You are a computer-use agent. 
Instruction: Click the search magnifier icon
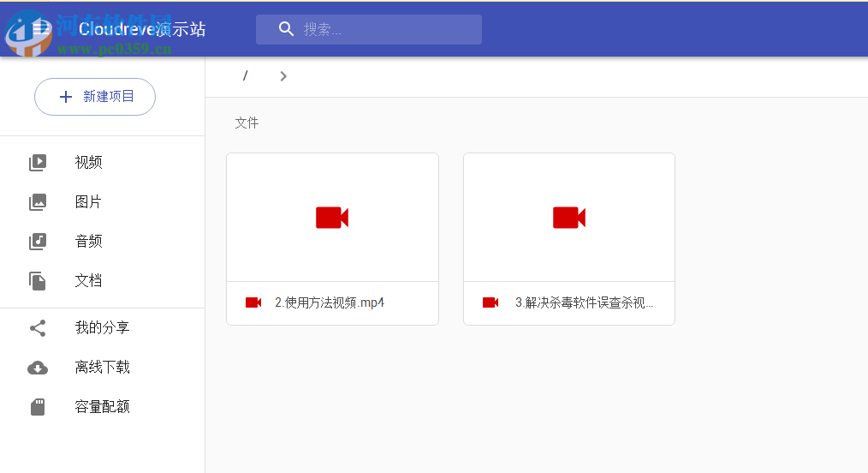click(x=286, y=29)
